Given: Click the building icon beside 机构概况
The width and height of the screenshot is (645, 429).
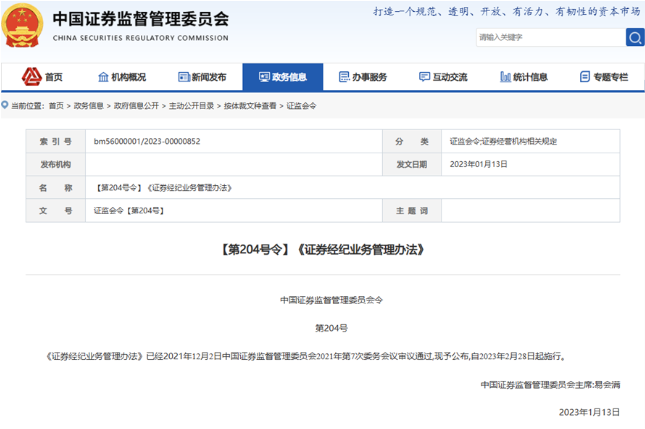Looking at the screenshot, I should click(x=103, y=77).
